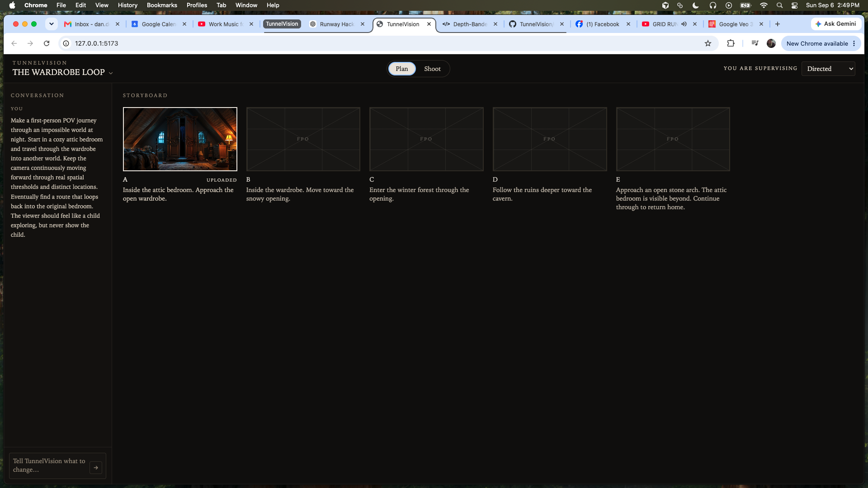868x488 pixels.
Task: Open the Chrome tab search dropdown arrow
Action: click(x=52, y=24)
